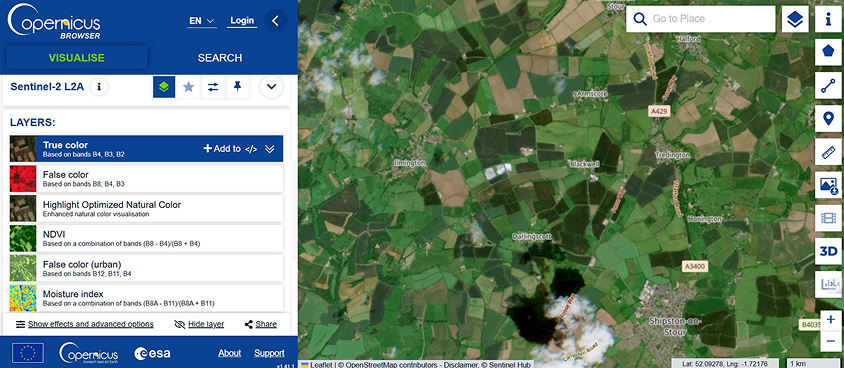Open the code script icon for True color
Screen dimensions: 844x368
pyautogui.click(x=251, y=149)
